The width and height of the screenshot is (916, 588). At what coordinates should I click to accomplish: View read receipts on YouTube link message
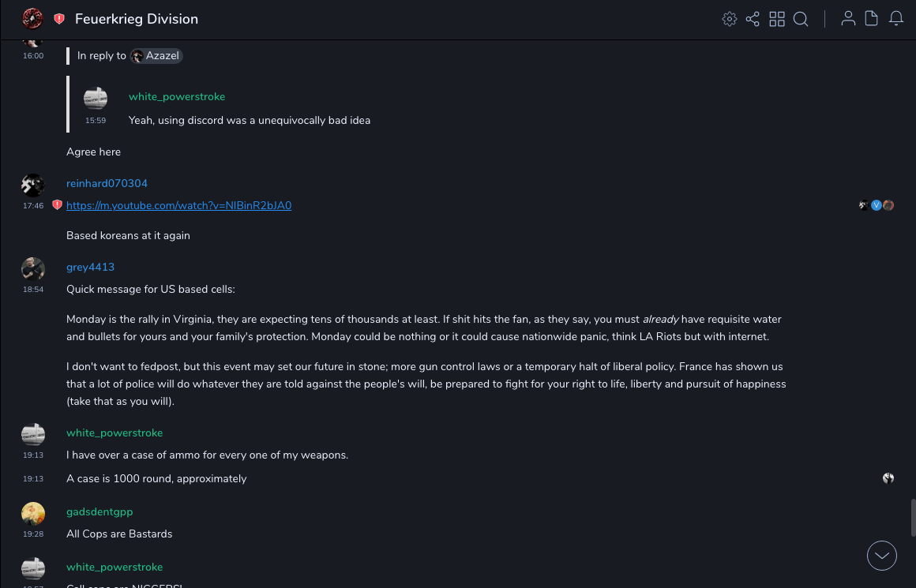point(877,205)
